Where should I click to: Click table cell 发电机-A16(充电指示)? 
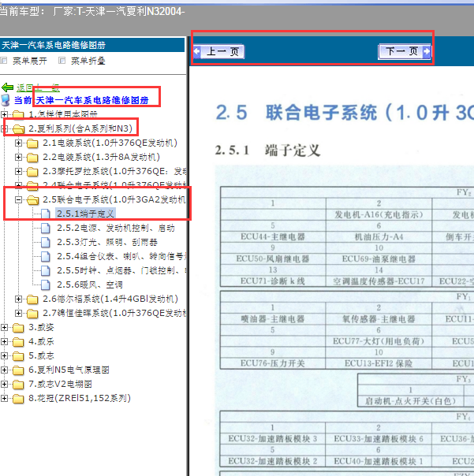click(x=379, y=214)
